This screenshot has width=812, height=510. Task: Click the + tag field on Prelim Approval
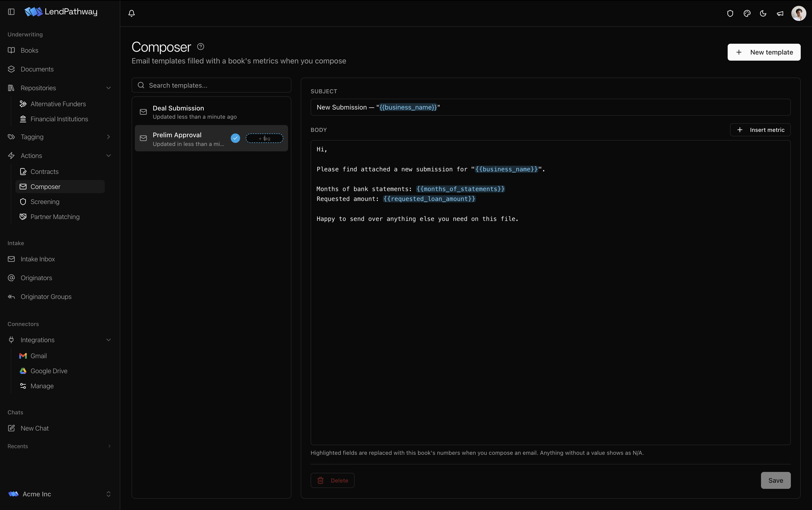coord(264,138)
